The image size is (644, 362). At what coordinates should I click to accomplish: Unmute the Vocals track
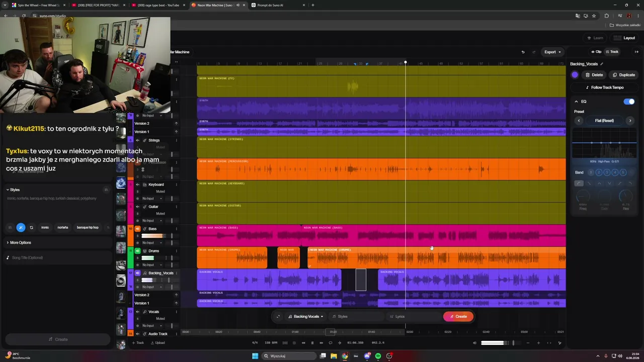click(137, 312)
